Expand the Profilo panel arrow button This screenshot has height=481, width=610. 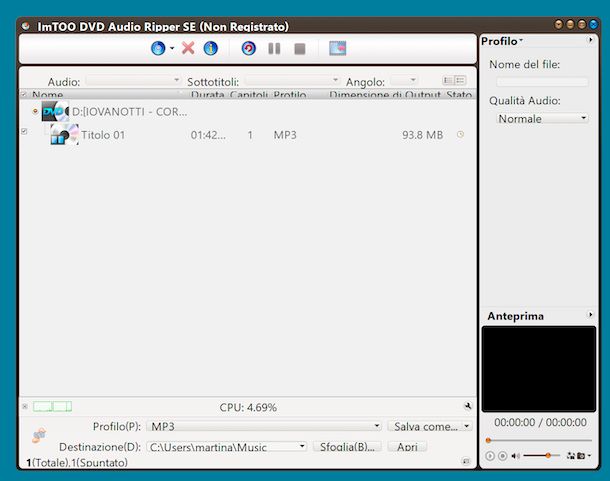591,40
